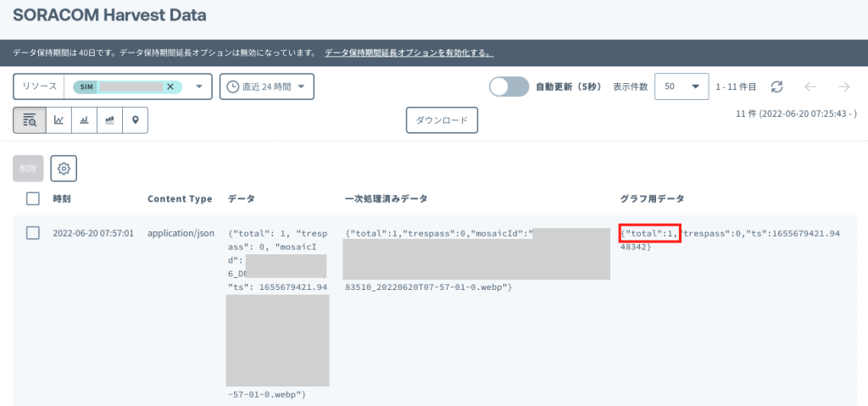The image size is (868, 406).
Task: Switch to table data view icon
Action: [x=30, y=120]
